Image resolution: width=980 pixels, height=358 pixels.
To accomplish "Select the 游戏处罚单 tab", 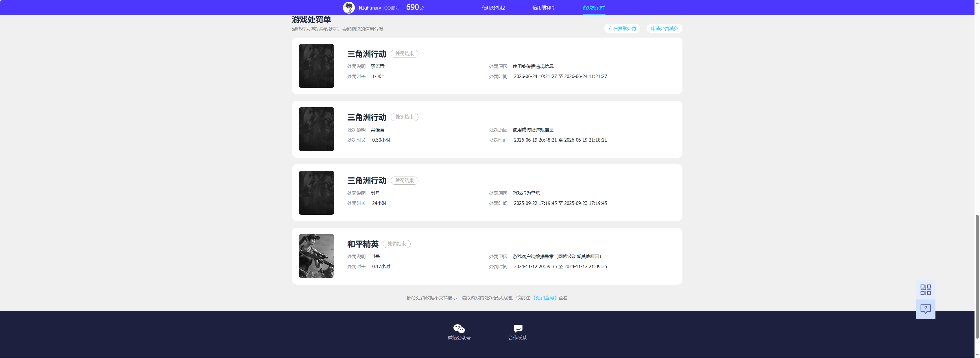I will [x=593, y=8].
